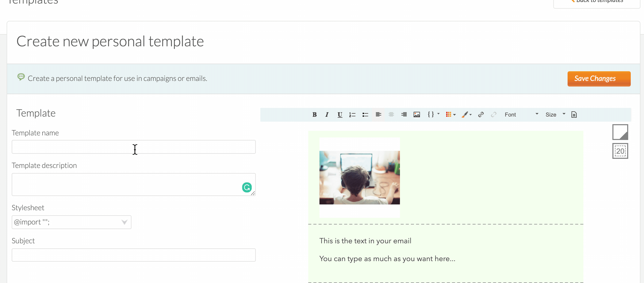Click the 'Create new personal template' heading

click(110, 41)
